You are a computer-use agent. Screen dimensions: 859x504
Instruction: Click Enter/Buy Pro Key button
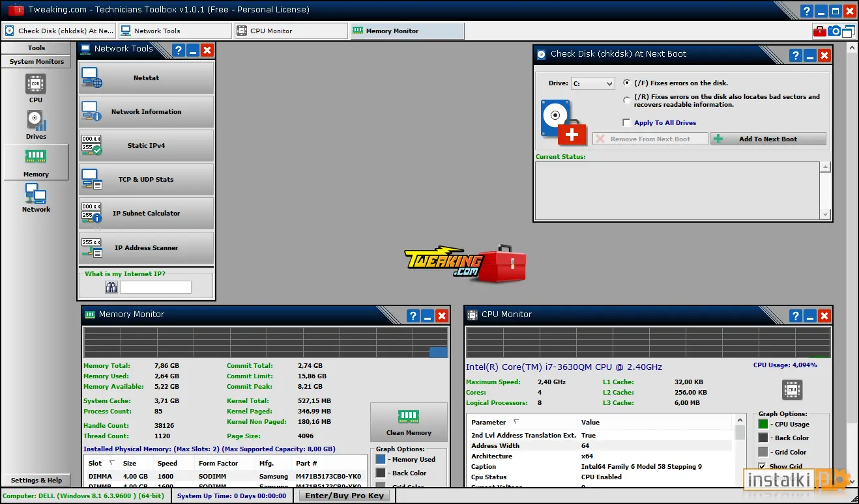tap(345, 496)
